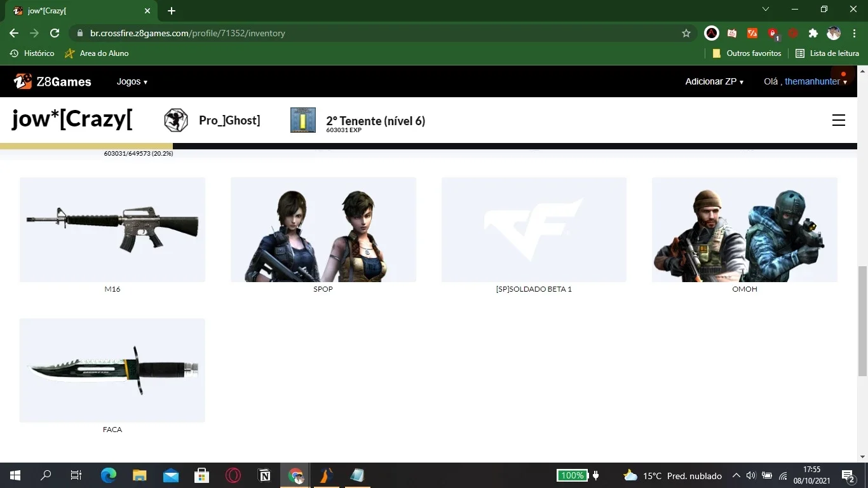Screen dimensions: 868x488
Task: Click the dark red circle extension icon
Action: pyautogui.click(x=793, y=33)
